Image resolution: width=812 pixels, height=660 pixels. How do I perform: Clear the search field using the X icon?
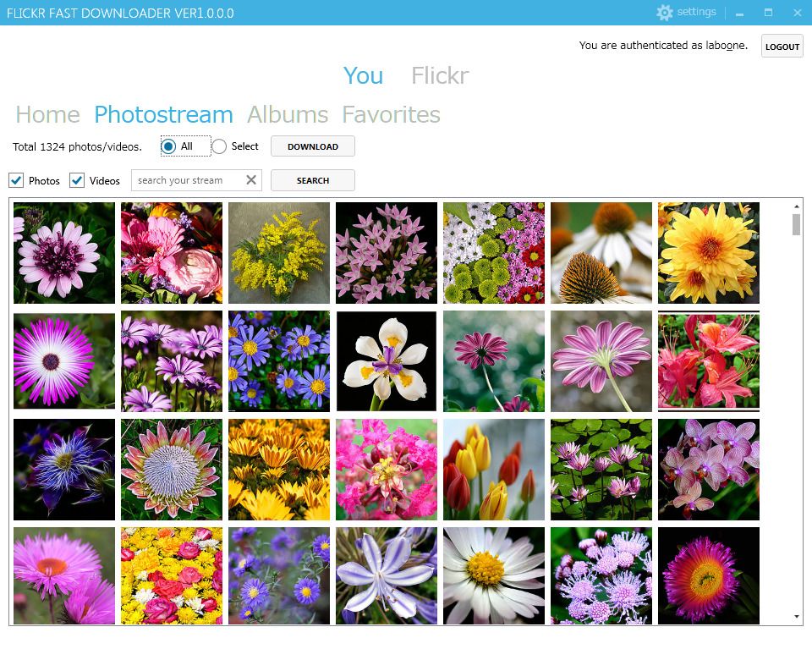(250, 179)
